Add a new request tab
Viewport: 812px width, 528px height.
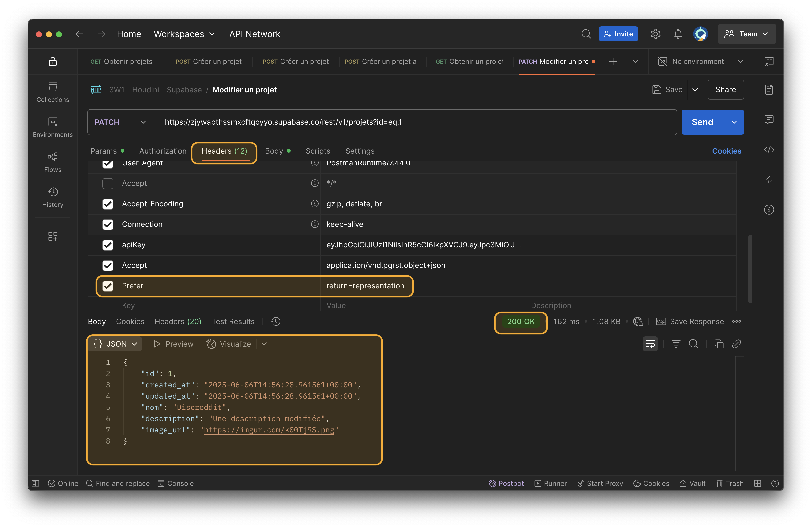point(613,62)
